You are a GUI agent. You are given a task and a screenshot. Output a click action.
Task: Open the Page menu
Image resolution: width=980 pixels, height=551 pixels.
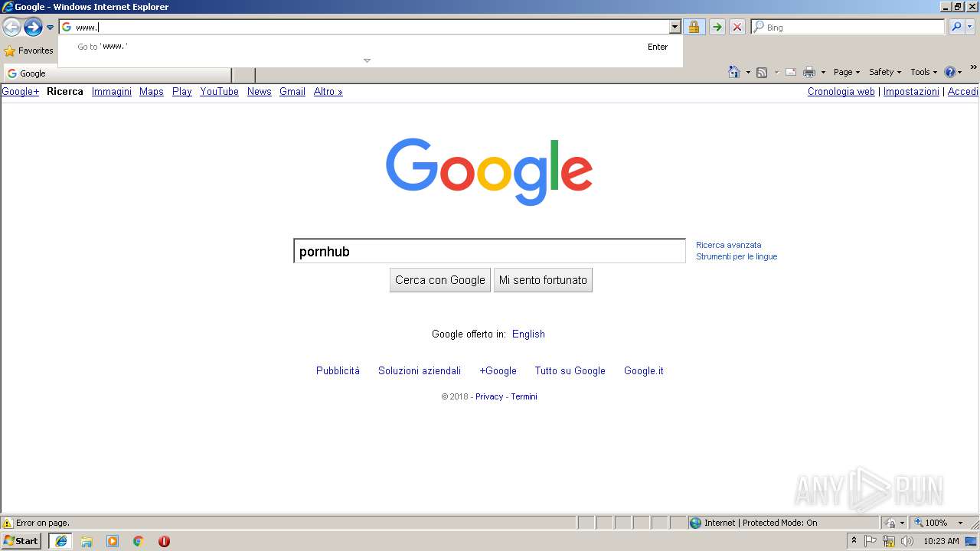847,72
